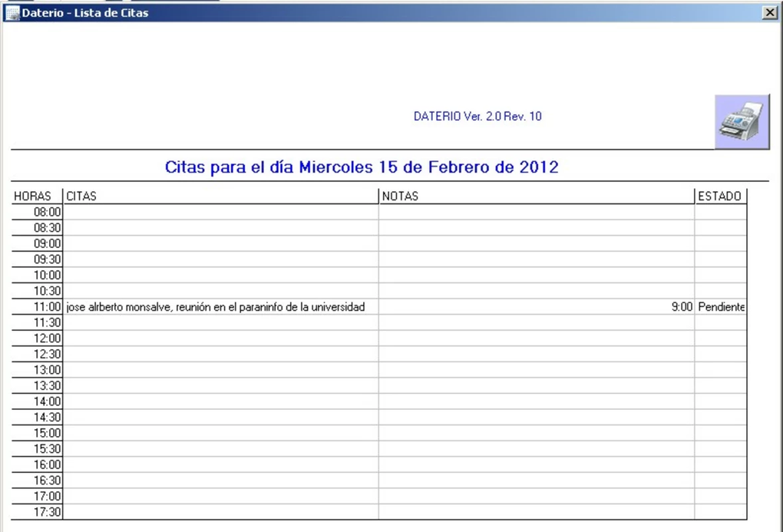
Task: Select the ESTADO column header
Action: tap(719, 196)
